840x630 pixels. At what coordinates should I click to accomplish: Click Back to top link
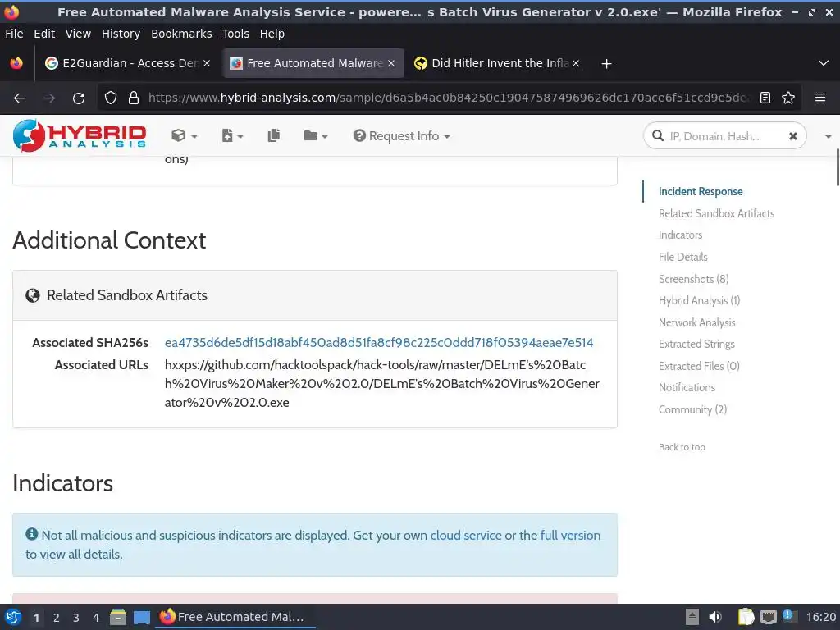click(682, 447)
